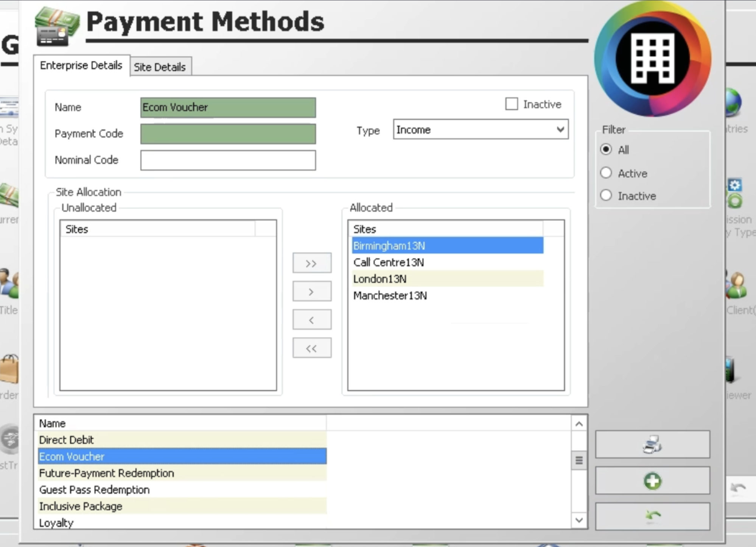Viewport: 756px width, 547px height.
Task: Select the Enterprise Details tab
Action: pos(81,65)
